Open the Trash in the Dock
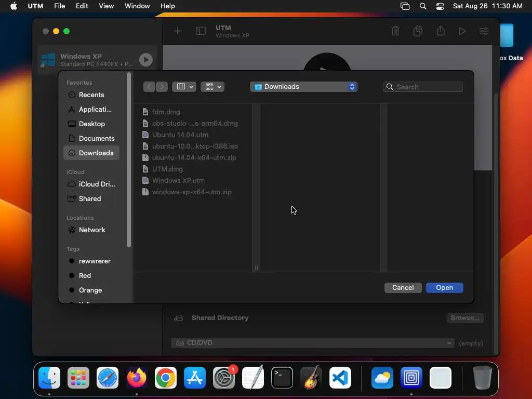 (483, 378)
